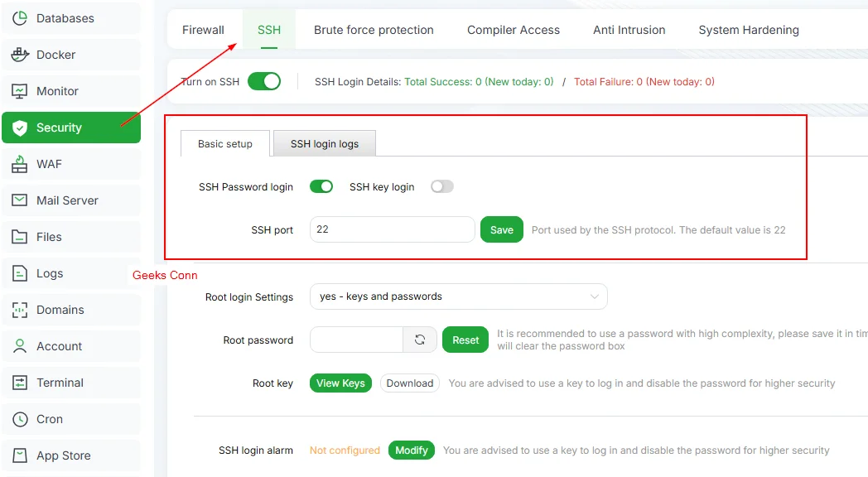Click the regenerate icon beside Root password
Viewport: 868px width, 477px height.
click(x=420, y=340)
